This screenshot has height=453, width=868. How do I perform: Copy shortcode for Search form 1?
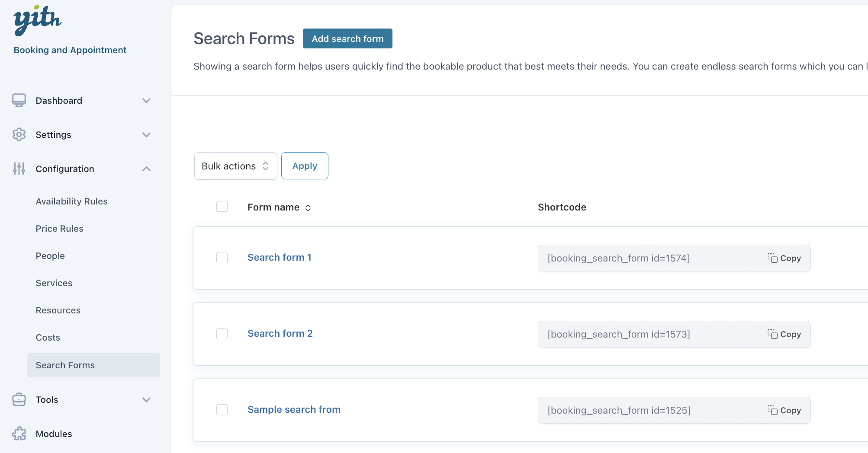[784, 258]
